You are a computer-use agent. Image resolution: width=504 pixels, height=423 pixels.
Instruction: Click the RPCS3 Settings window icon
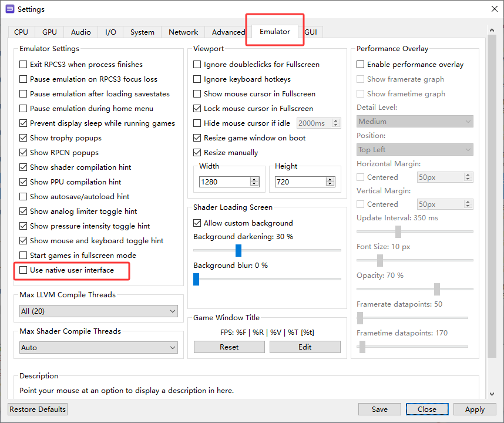[x=10, y=9]
